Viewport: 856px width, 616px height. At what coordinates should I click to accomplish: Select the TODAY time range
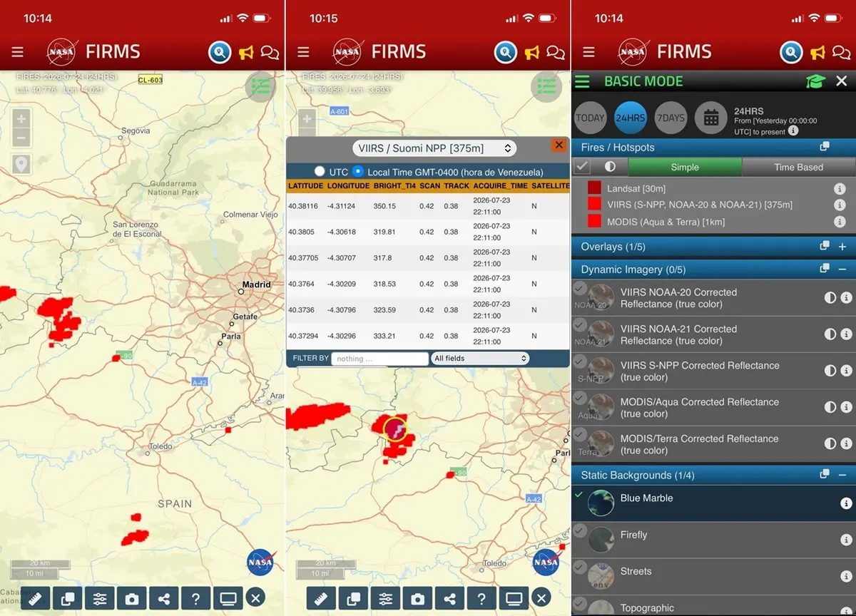[590, 118]
